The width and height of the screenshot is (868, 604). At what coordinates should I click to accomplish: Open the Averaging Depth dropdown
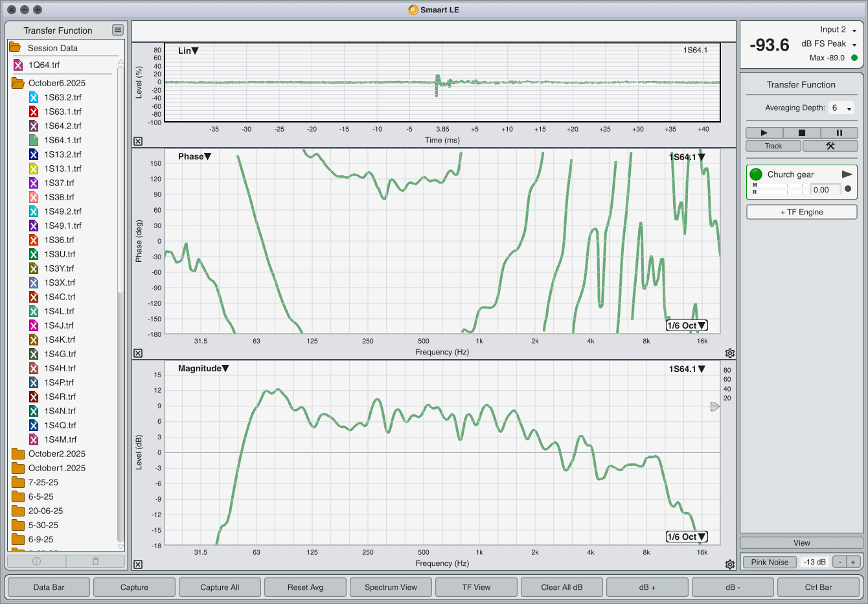coord(841,108)
